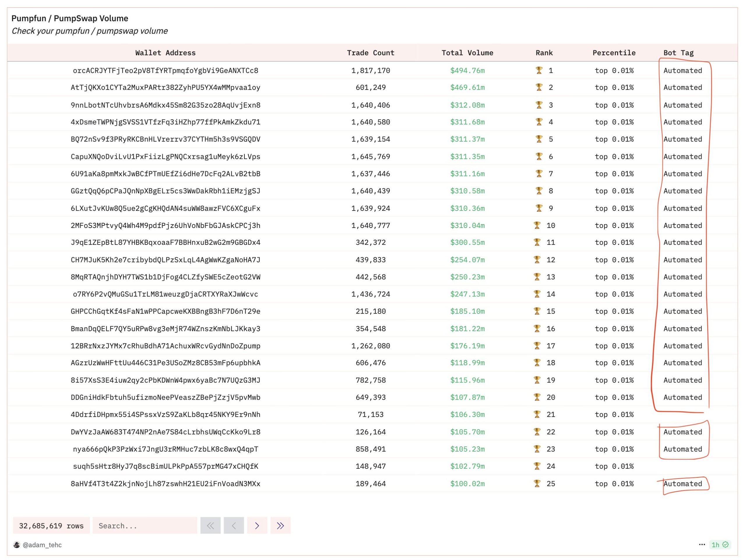Select the row count label showing 32,685,619 rows
The image size is (746, 560).
[x=51, y=526]
